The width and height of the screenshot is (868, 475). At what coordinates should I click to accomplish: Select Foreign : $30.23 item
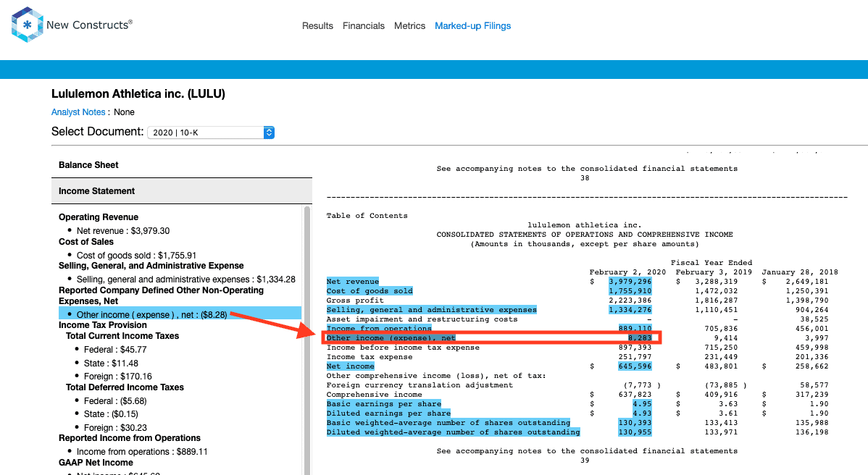115,428
